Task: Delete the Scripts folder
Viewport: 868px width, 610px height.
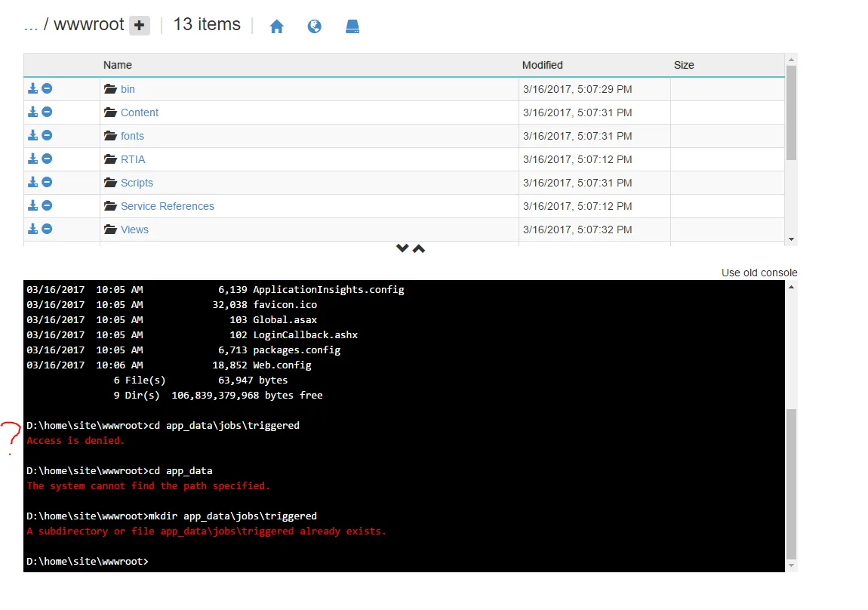Action: point(47,182)
